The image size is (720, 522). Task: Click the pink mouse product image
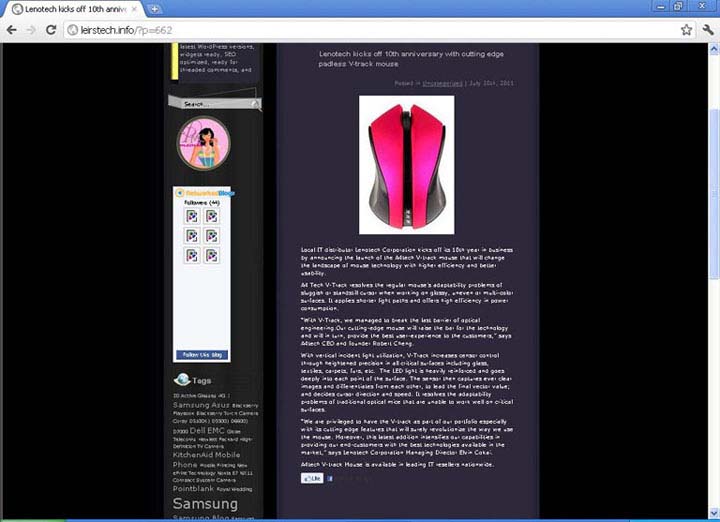pos(406,165)
